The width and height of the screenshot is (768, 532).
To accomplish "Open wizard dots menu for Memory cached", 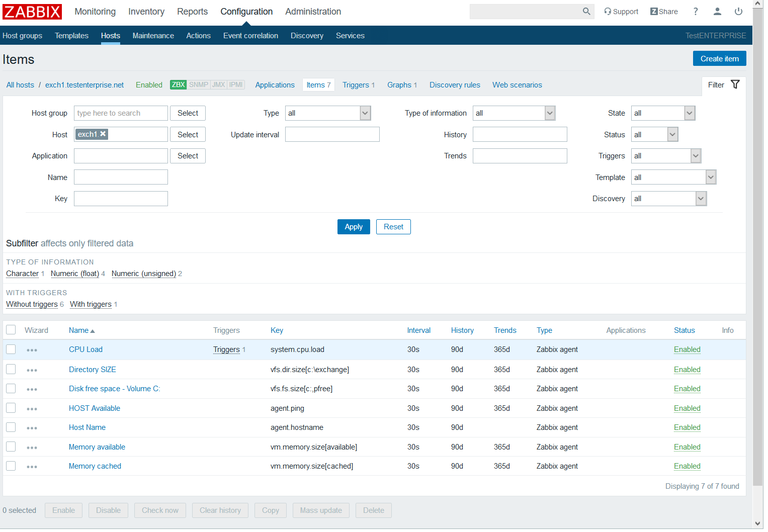I will pyautogui.click(x=32, y=467).
